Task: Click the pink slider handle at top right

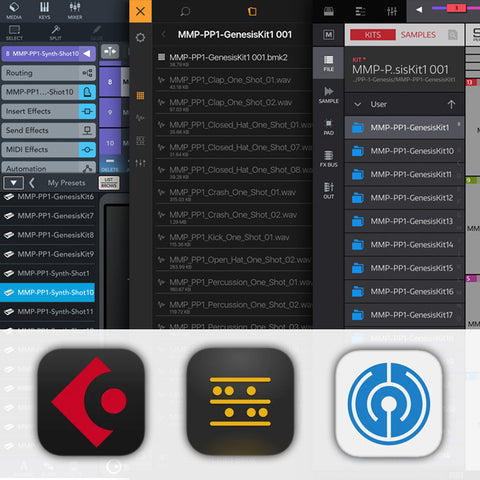Action: 456,8
